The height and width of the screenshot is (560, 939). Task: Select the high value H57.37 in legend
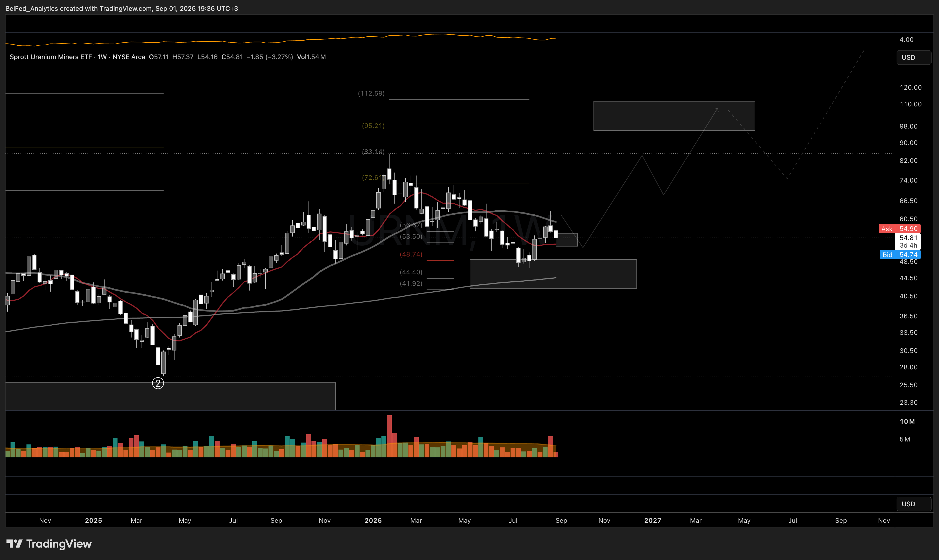pyautogui.click(x=183, y=57)
